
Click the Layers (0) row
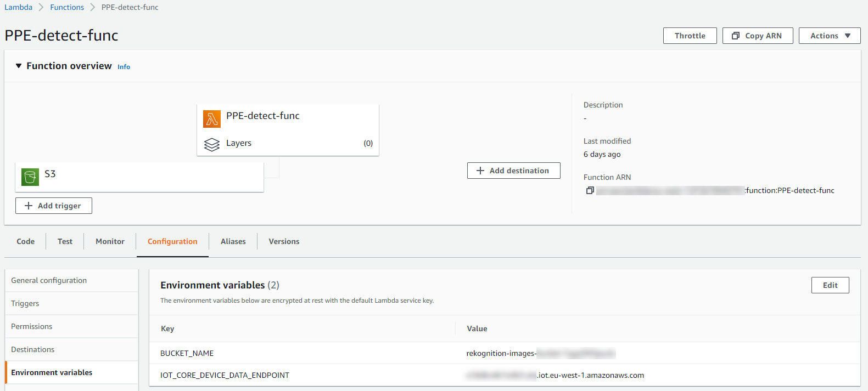point(288,143)
